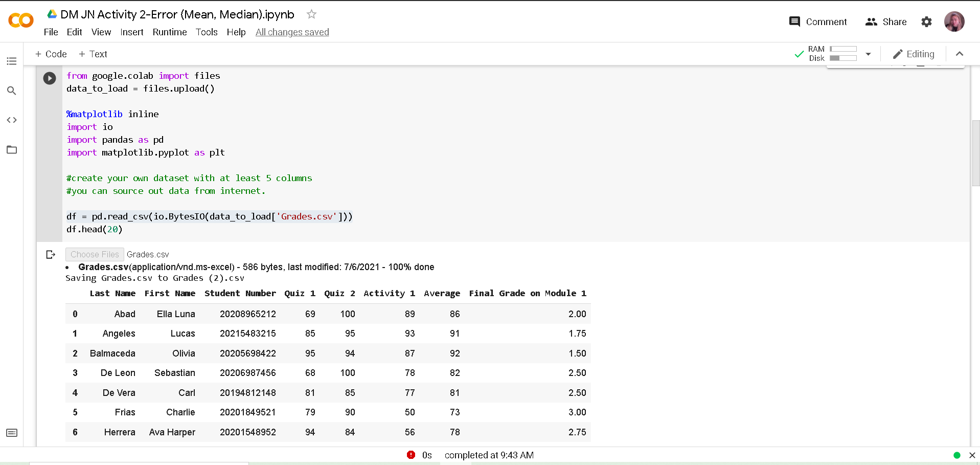980x465 pixels.
Task: Click the 'Grades.csv' string in the code
Action: point(307,216)
